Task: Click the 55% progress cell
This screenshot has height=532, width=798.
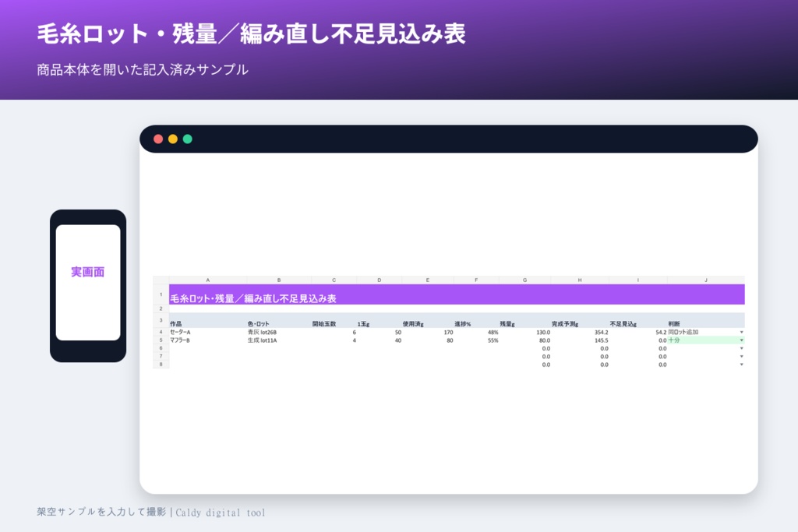Action: pos(476,340)
